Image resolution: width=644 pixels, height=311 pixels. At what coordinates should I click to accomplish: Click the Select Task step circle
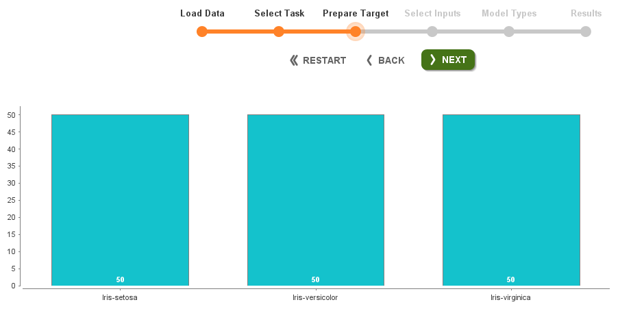click(x=279, y=32)
